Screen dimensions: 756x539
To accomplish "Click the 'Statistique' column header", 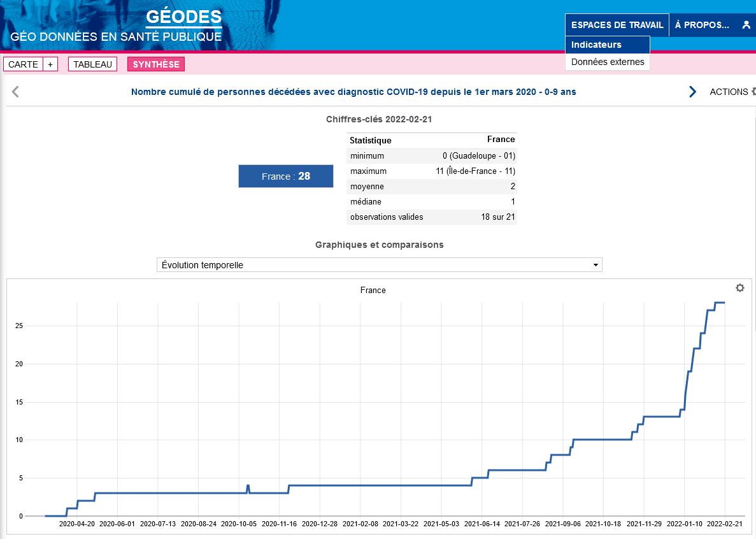I will point(370,140).
